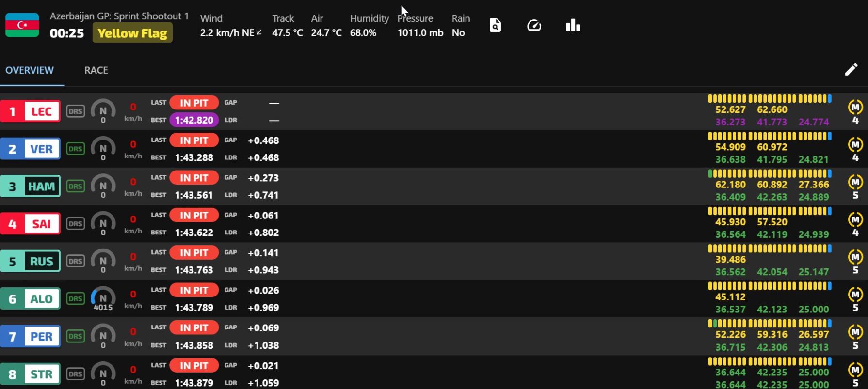The height and width of the screenshot is (389, 868).
Task: Click VER's best lap 1:43.288
Action: coord(194,157)
